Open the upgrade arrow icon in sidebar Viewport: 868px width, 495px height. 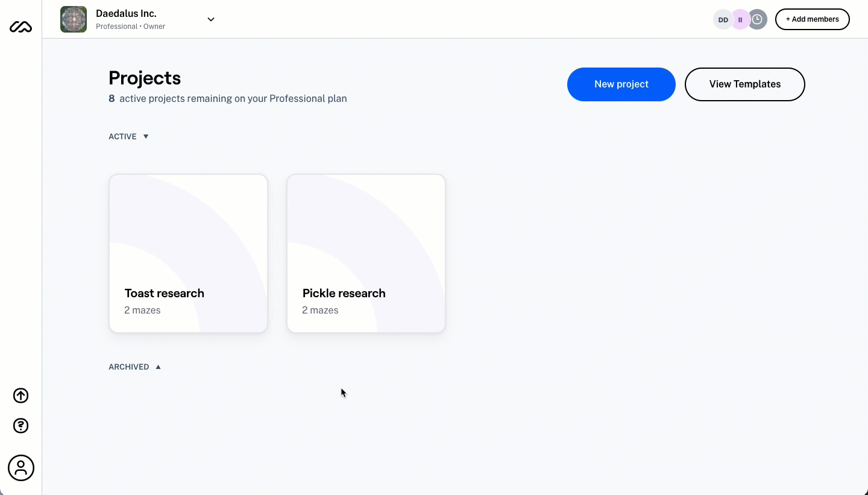[21, 396]
